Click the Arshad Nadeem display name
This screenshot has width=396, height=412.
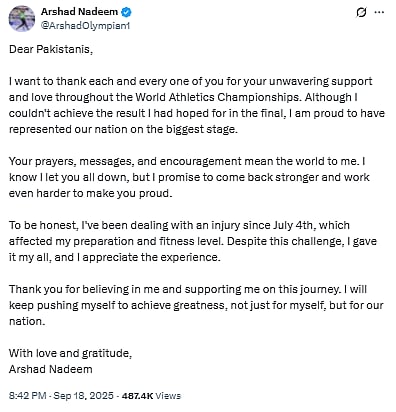click(79, 12)
